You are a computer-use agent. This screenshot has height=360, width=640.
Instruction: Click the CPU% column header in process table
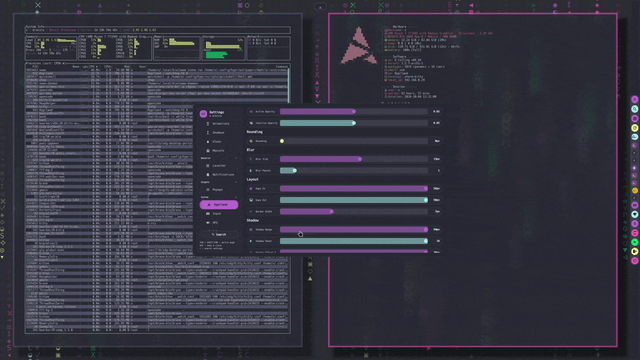click(x=107, y=67)
